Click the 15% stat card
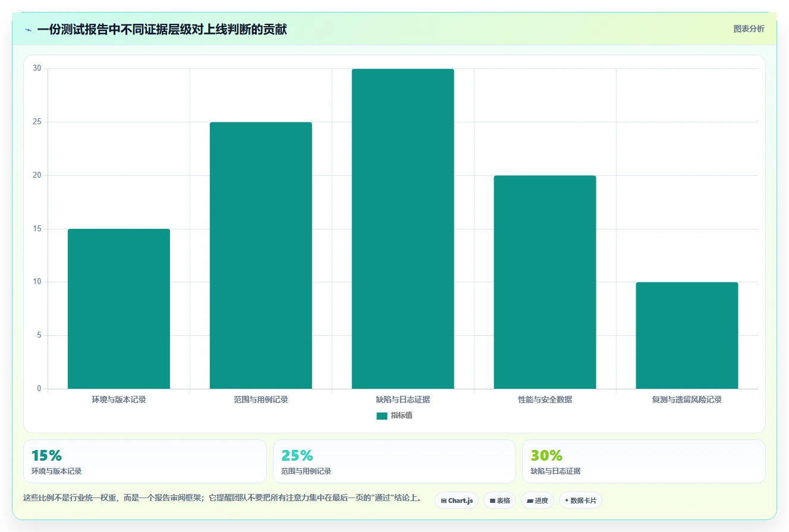 click(x=145, y=461)
